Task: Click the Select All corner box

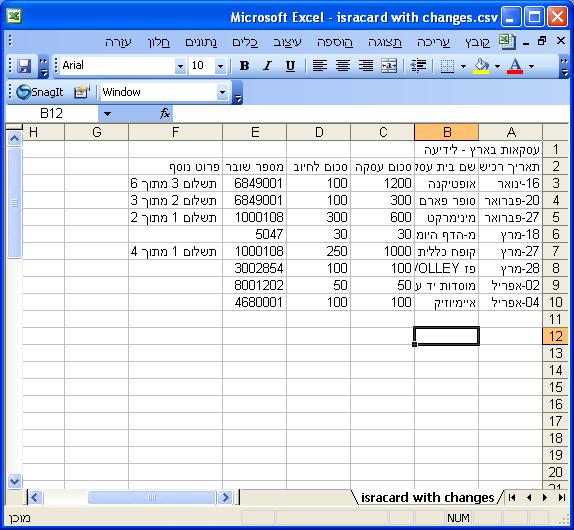Action: coord(555,132)
